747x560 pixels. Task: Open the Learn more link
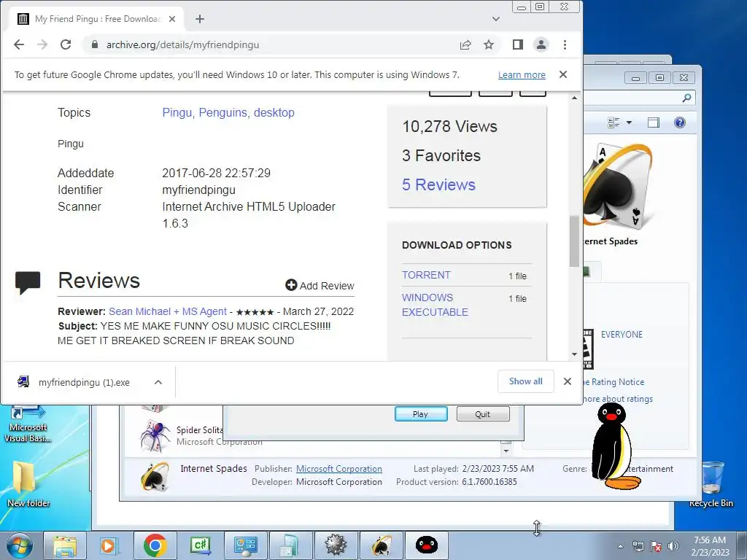(522, 75)
